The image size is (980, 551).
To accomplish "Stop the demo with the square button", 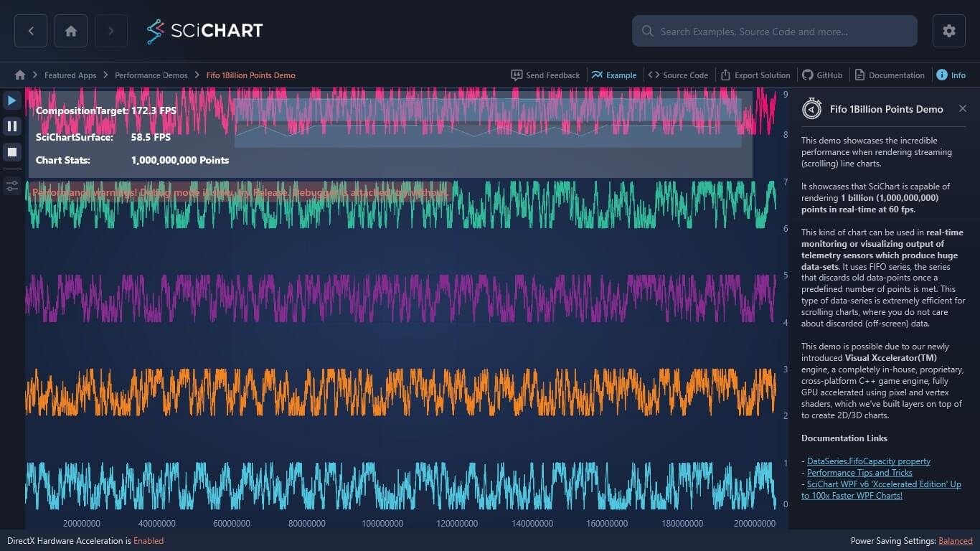I will [12, 152].
